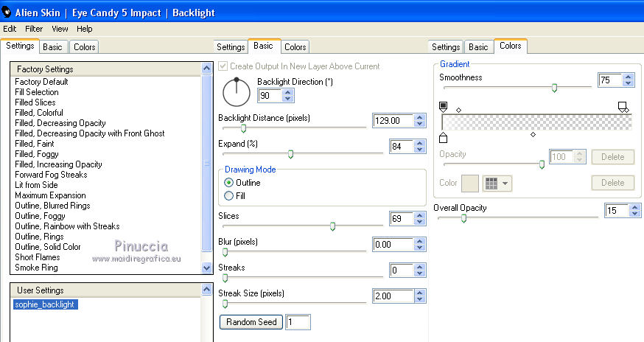Click the lower midpoint diamond below the gradient
644x342 pixels.
(x=533, y=134)
